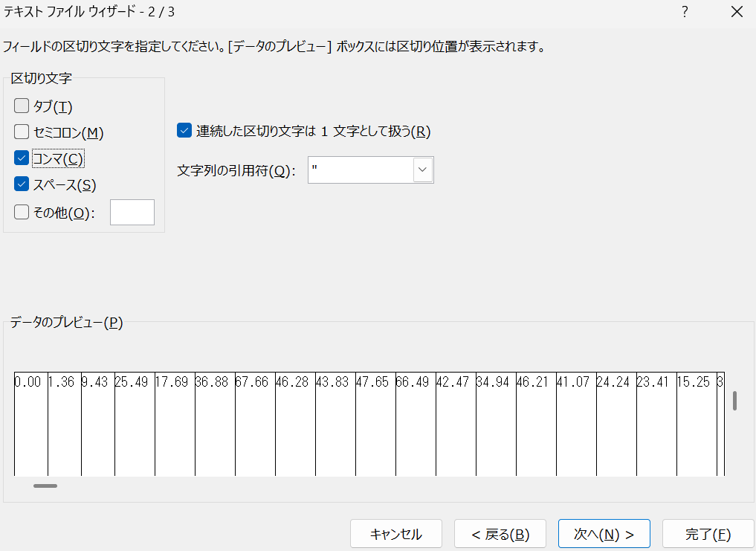Select the preview column containing 47.65
This screenshot has width=756, height=551.
coord(375,424)
